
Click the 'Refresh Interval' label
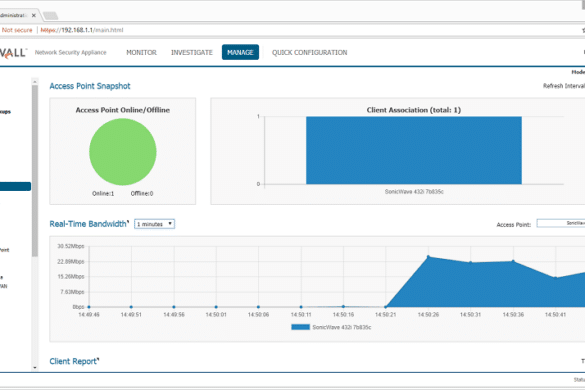[564, 86]
